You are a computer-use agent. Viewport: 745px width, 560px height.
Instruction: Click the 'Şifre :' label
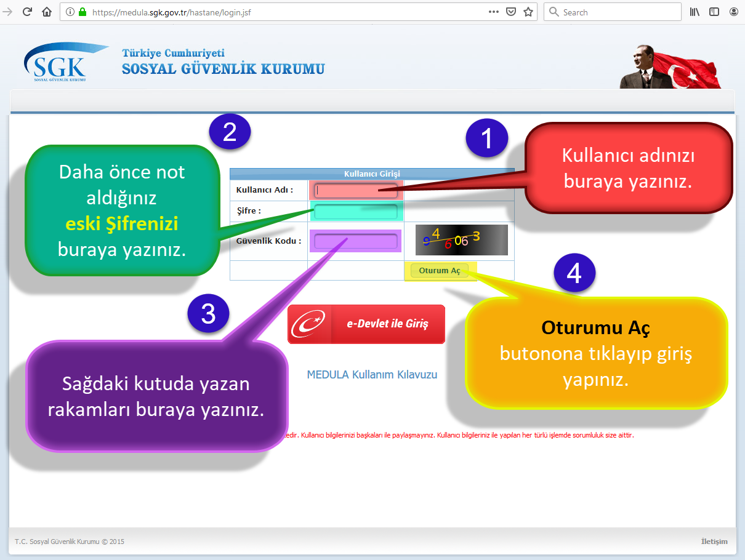point(249,211)
